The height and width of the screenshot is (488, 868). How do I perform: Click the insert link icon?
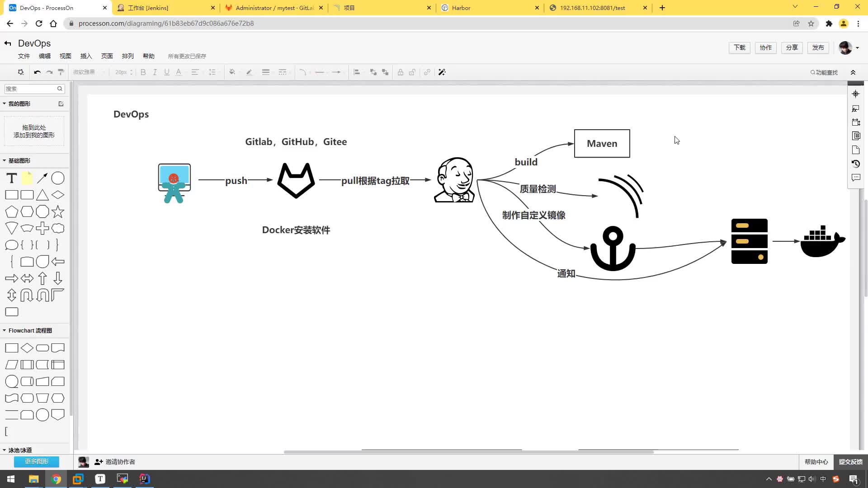coord(427,72)
